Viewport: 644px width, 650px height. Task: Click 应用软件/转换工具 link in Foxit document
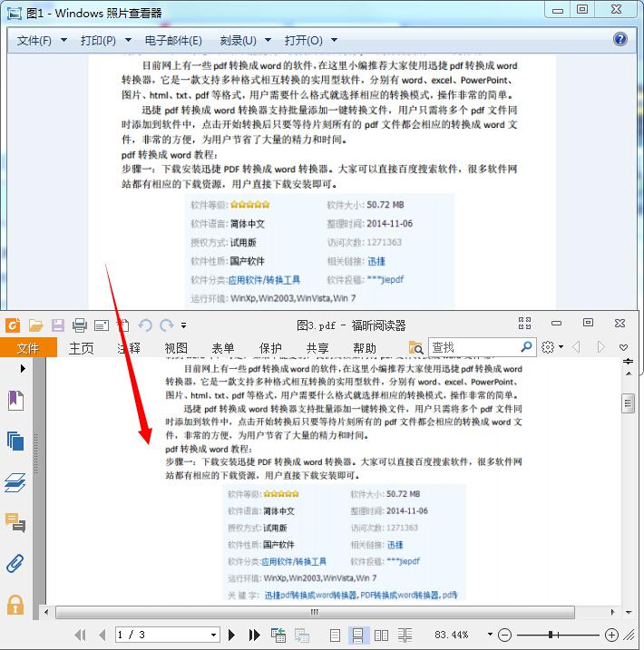pos(294,562)
